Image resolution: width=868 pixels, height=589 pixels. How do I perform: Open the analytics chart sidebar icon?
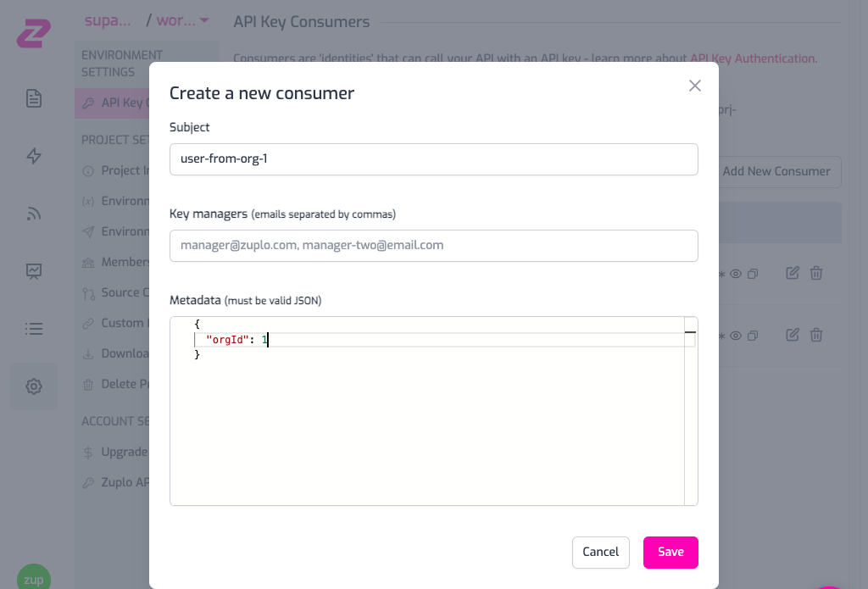[34, 271]
